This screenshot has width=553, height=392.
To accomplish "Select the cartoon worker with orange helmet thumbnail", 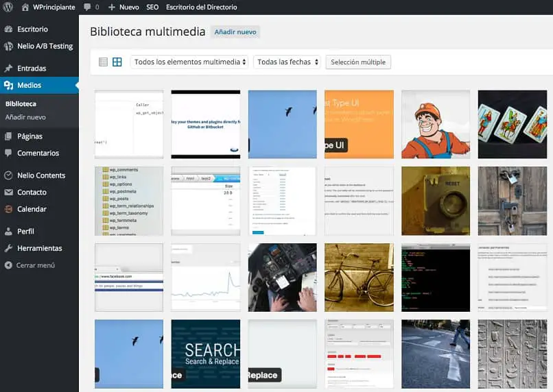I will pos(436,124).
